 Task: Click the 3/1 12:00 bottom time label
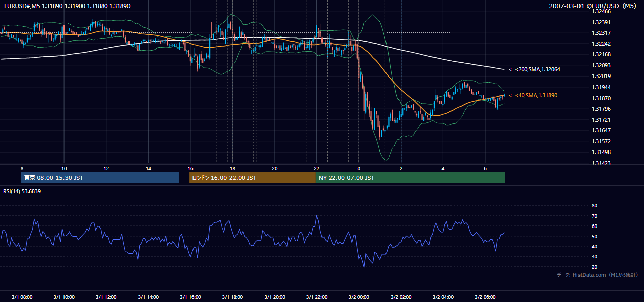pyautogui.click(x=106, y=297)
